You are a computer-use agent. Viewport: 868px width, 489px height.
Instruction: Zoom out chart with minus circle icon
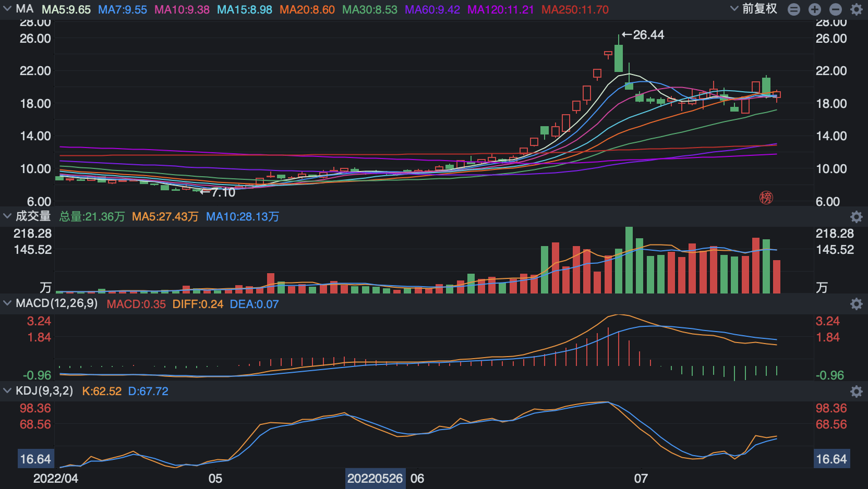click(836, 9)
